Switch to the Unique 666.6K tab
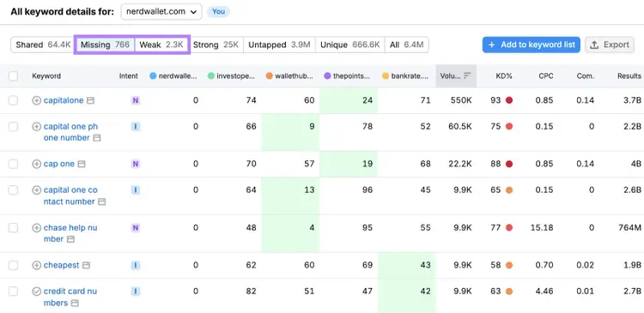 click(x=350, y=45)
